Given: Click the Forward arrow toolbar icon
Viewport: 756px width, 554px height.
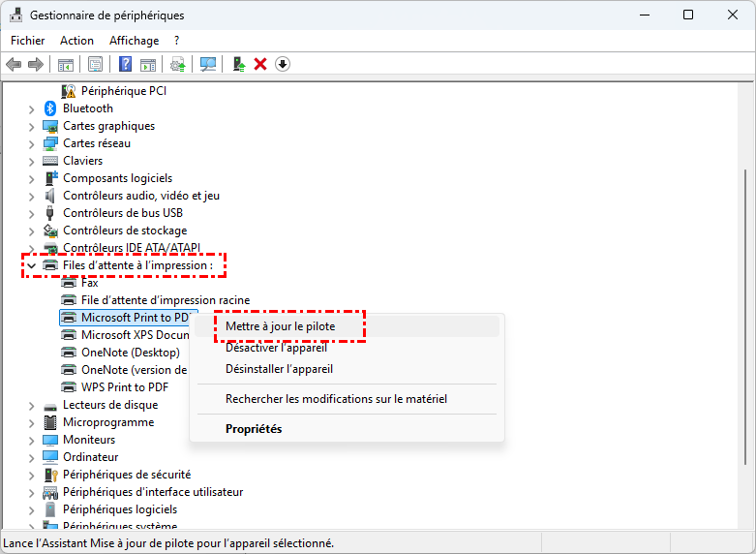Looking at the screenshot, I should pyautogui.click(x=36, y=64).
